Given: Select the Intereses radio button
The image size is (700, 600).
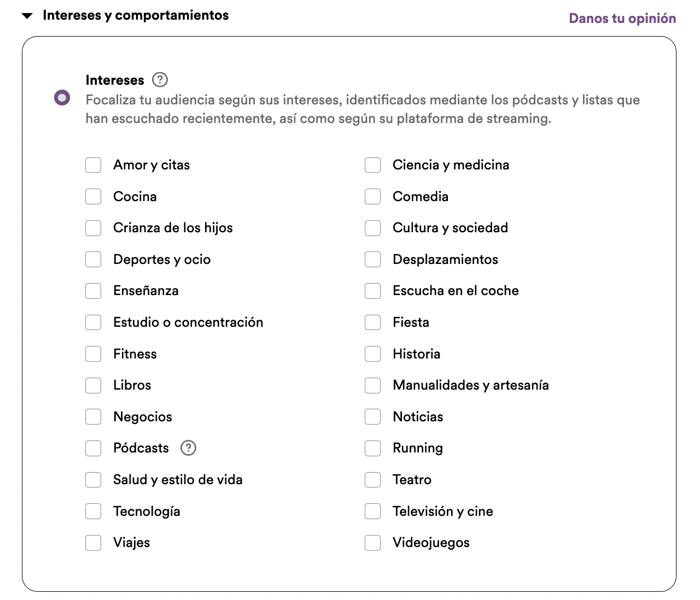Looking at the screenshot, I should 62,97.
